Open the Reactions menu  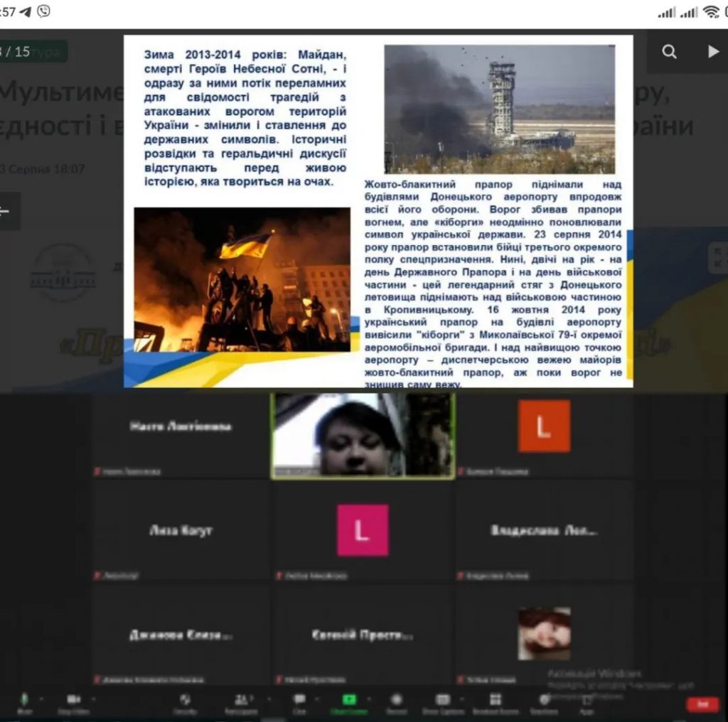point(544,701)
